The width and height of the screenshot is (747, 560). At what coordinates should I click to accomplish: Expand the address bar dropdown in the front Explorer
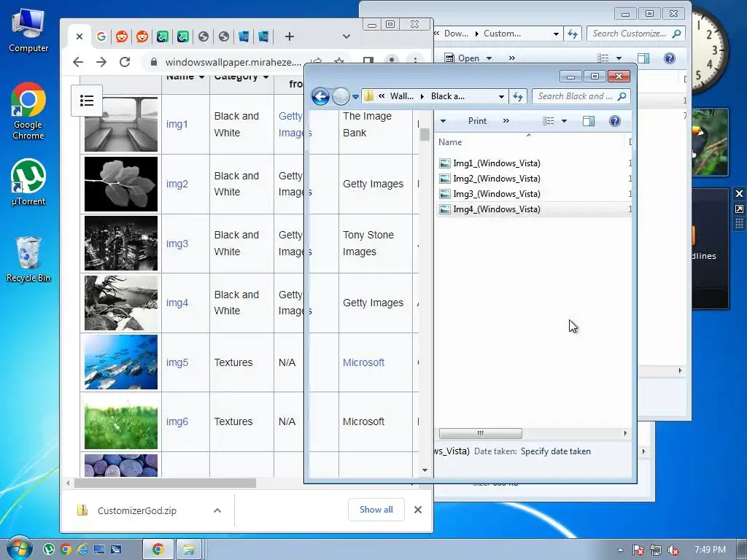pyautogui.click(x=501, y=96)
